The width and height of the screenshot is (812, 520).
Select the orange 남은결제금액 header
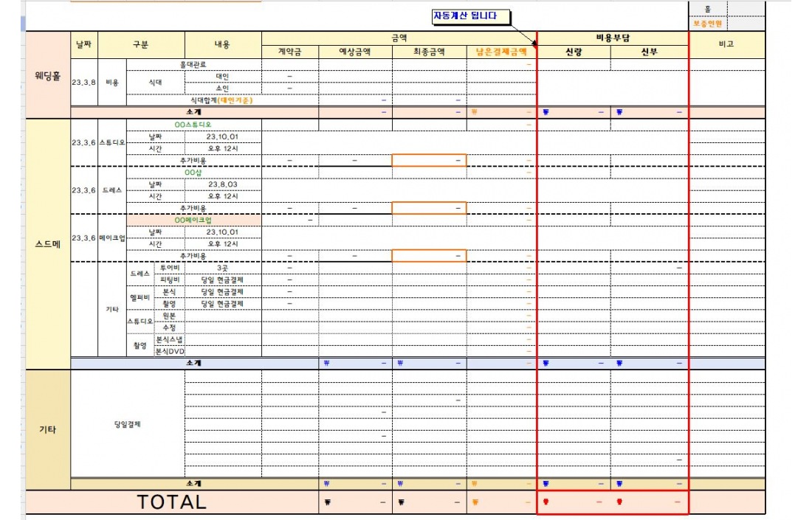(x=500, y=51)
